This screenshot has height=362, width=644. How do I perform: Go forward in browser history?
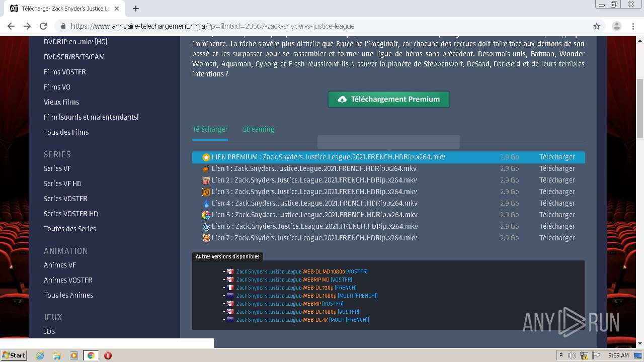[x=27, y=26]
